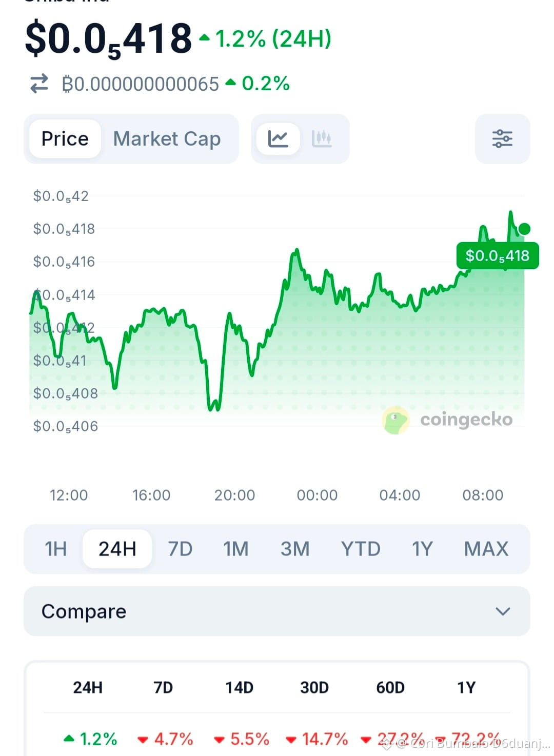Select the 24H time range

click(x=117, y=549)
